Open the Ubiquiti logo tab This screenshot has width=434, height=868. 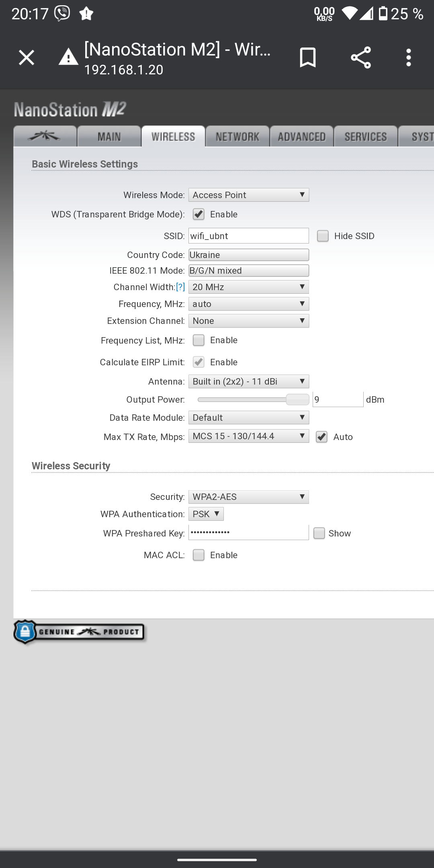45,137
